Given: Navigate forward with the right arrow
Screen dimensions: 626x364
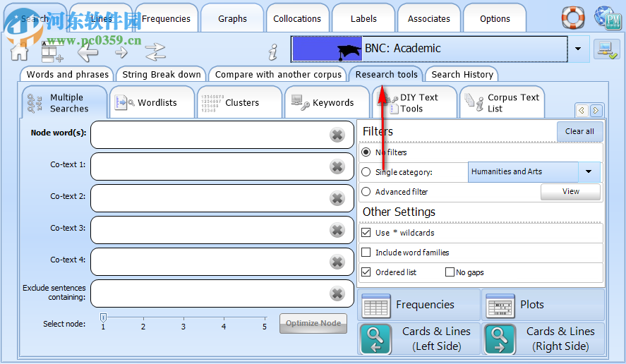Looking at the screenshot, I should [121, 52].
